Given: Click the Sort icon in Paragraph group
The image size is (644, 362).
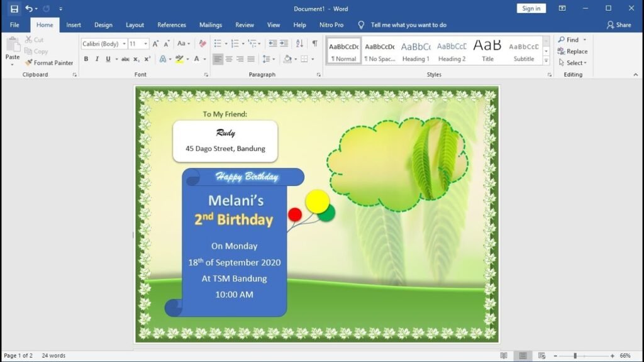Looking at the screenshot, I should coord(299,43).
